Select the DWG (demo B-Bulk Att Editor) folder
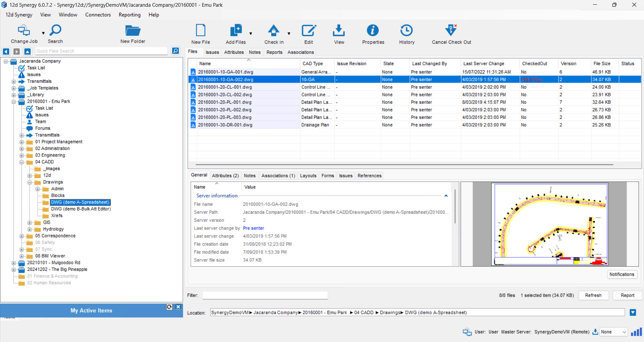 click(81, 209)
